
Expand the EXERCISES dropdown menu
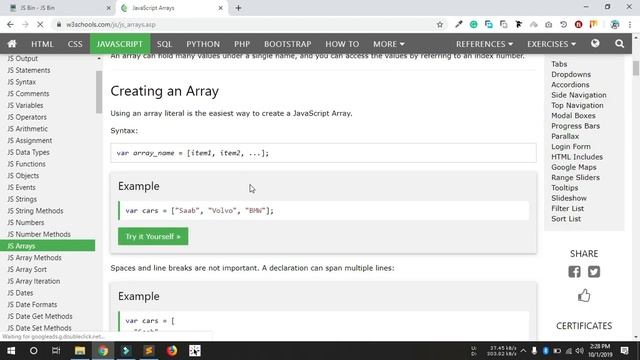click(x=551, y=44)
